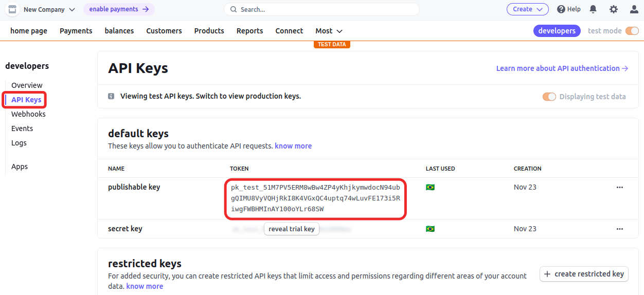The width and height of the screenshot is (644, 295).
Task: Open Learn more about API authentication link
Action: [x=562, y=68]
